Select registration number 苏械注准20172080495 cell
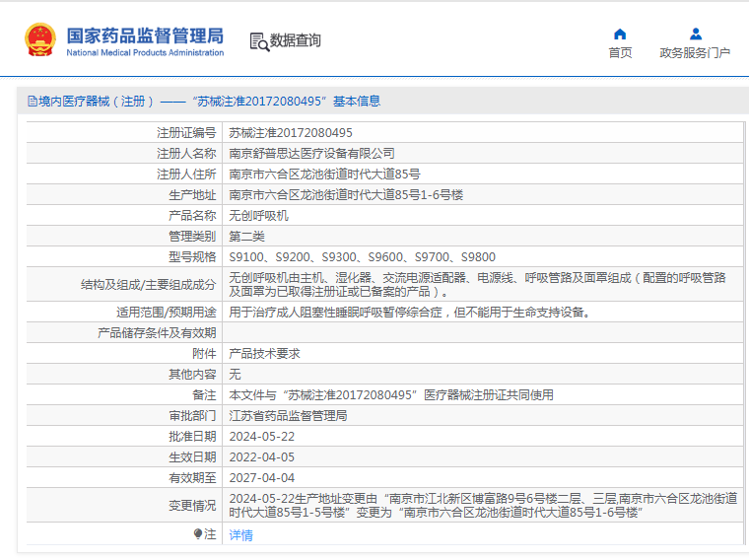Viewport: 749px width, 560px height. point(291,132)
